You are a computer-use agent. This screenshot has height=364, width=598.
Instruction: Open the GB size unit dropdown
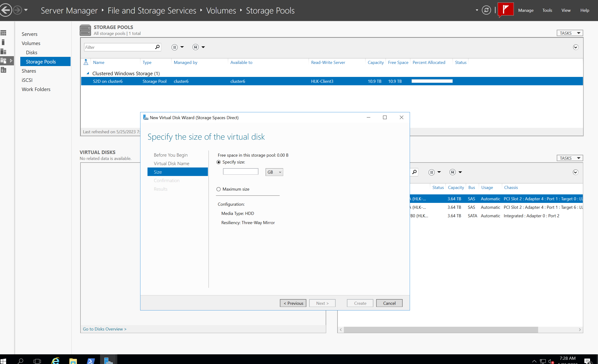[x=274, y=172]
